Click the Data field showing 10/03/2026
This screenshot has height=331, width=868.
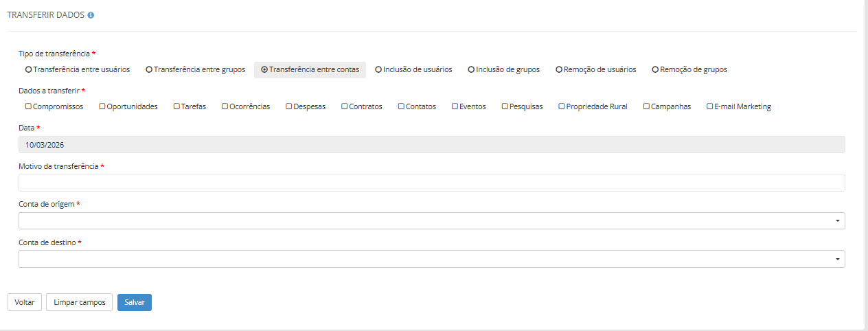[431, 144]
